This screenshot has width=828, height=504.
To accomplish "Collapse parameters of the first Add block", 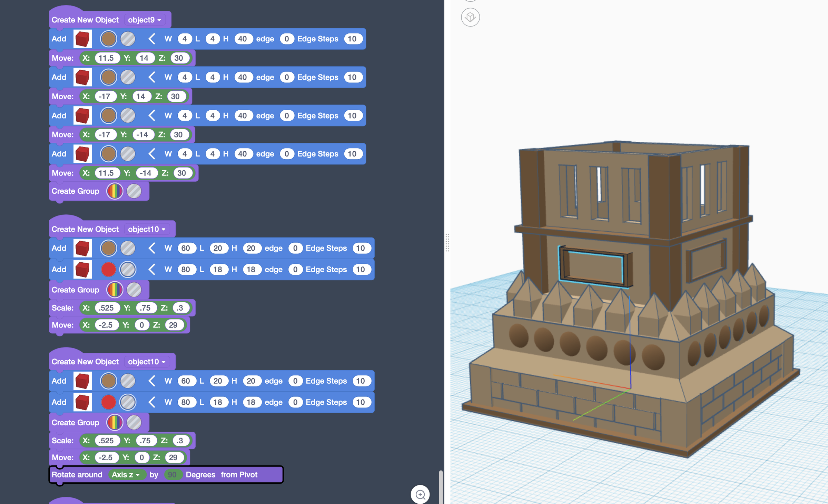I will (151, 39).
